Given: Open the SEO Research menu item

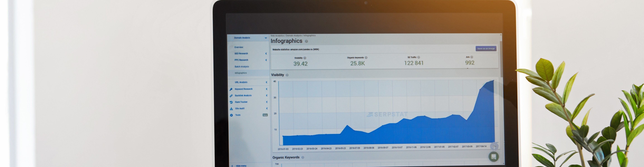Looking at the screenshot, I should (241, 53).
